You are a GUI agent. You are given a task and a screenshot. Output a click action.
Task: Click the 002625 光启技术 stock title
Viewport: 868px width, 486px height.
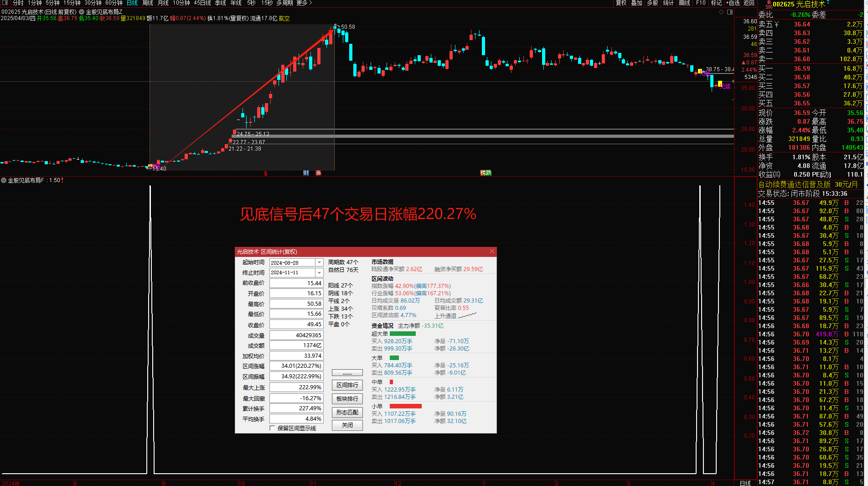[799, 4]
